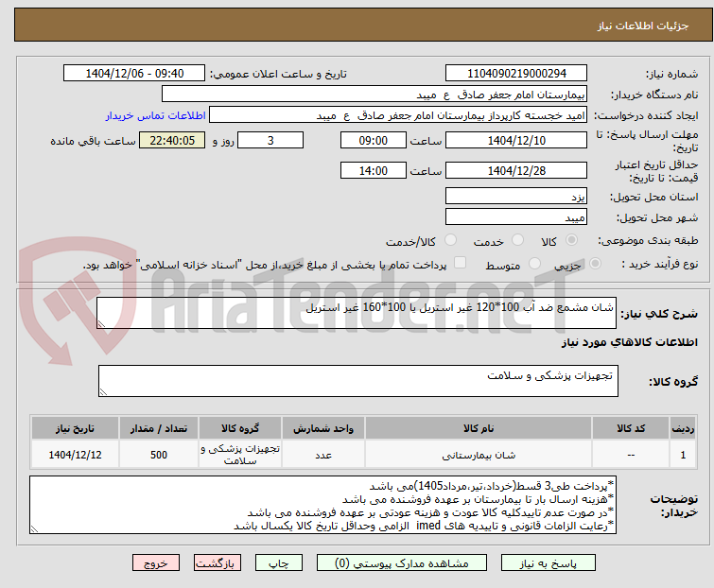This screenshot has width=714, height=588.
Task: Click the delivery province field یزد
Action: pos(516,196)
